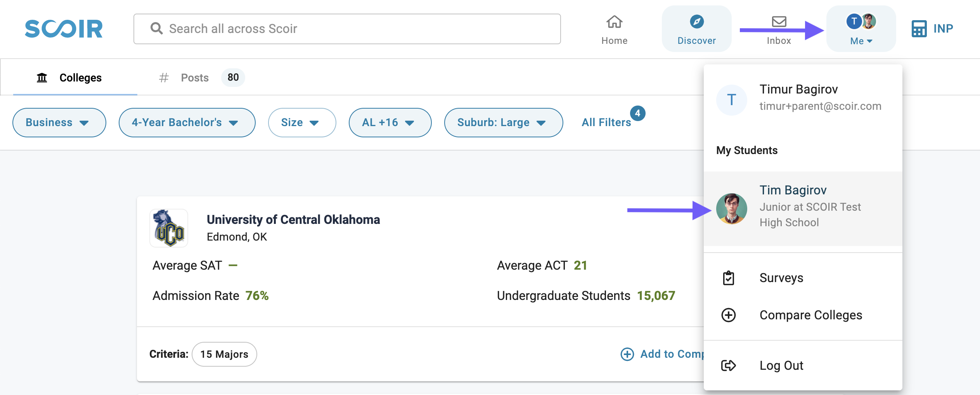Expand the Business filter dropdown
Viewport: 980px width, 395px height.
click(59, 123)
